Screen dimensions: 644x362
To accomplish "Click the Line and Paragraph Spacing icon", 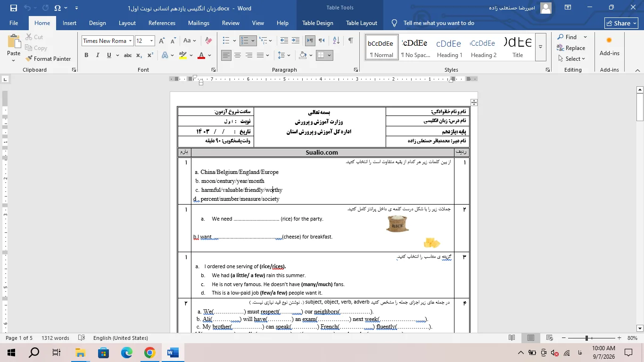I will click(x=281, y=55).
